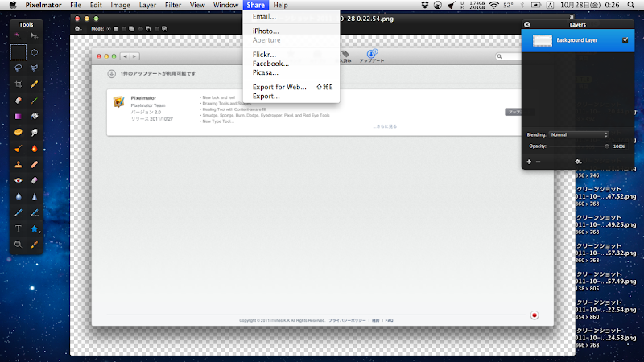Select the Background Layer thumbnail
Image resolution: width=644 pixels, height=362 pixels.
tap(542, 40)
